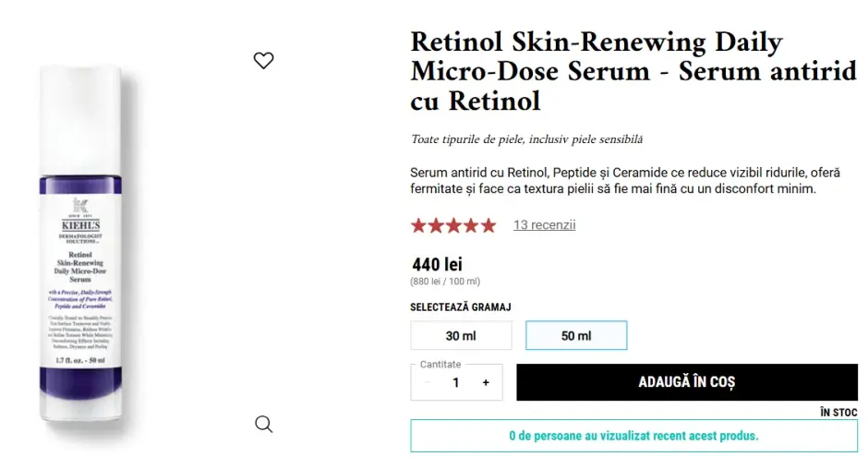Viewport: 868px width, 457px height.
Task: Click the fifth red rating star
Action: pos(488,225)
